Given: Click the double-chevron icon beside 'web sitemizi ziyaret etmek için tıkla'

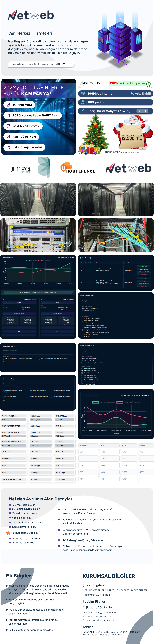Looking at the screenshot, I should coord(64,64).
